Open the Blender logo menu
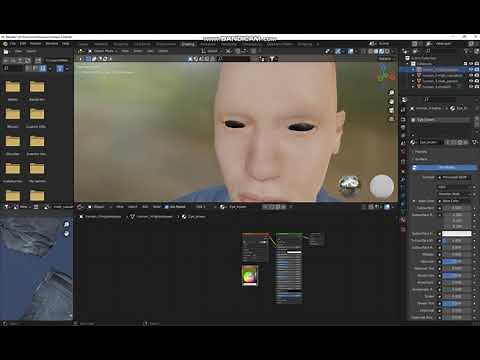480x360 pixels. [5, 44]
